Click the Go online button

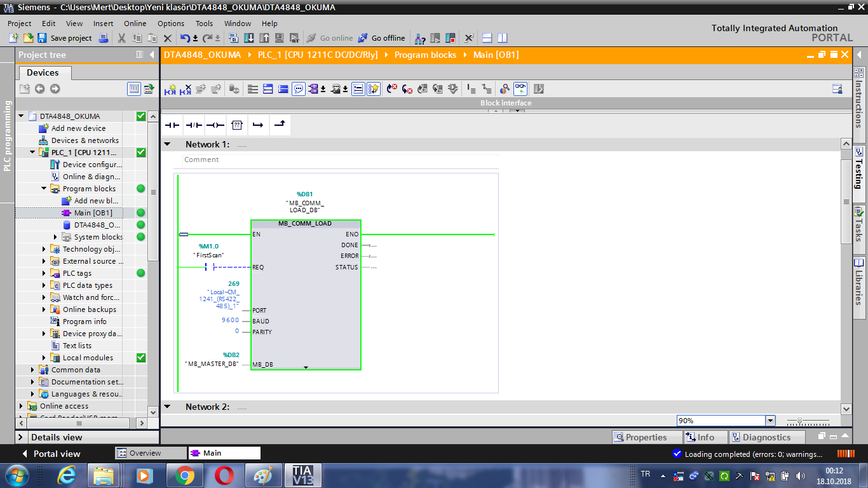(330, 38)
